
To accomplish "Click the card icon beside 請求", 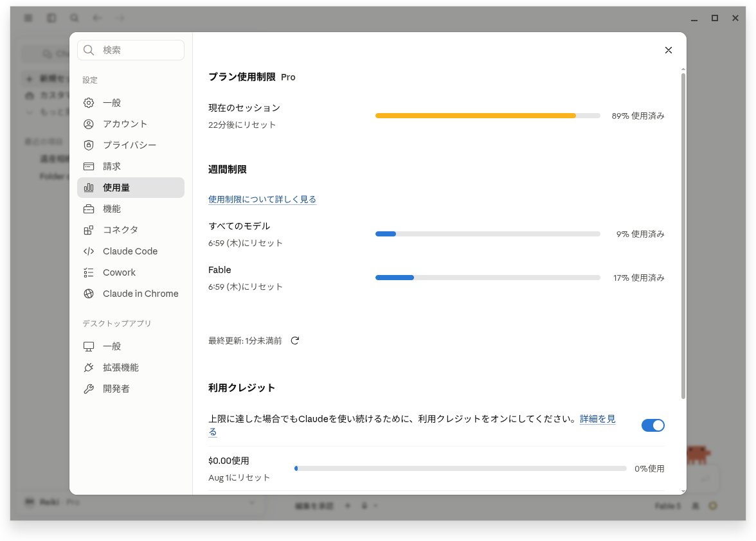I will (89, 166).
